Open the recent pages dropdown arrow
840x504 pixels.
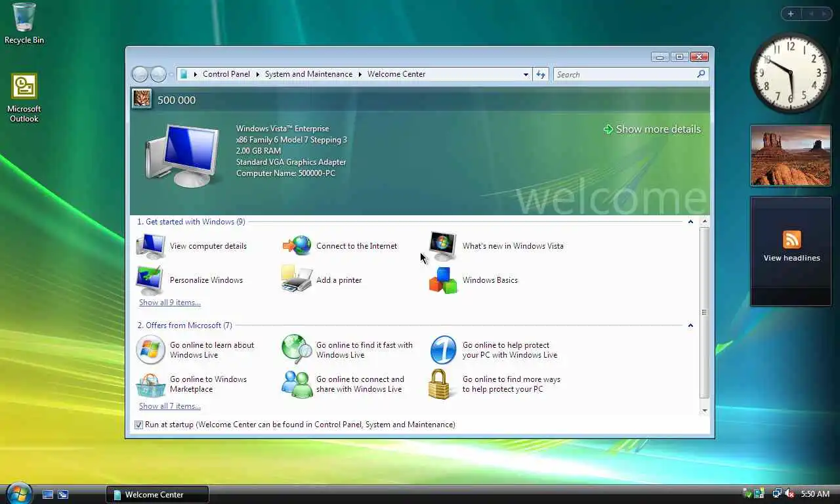(x=171, y=74)
